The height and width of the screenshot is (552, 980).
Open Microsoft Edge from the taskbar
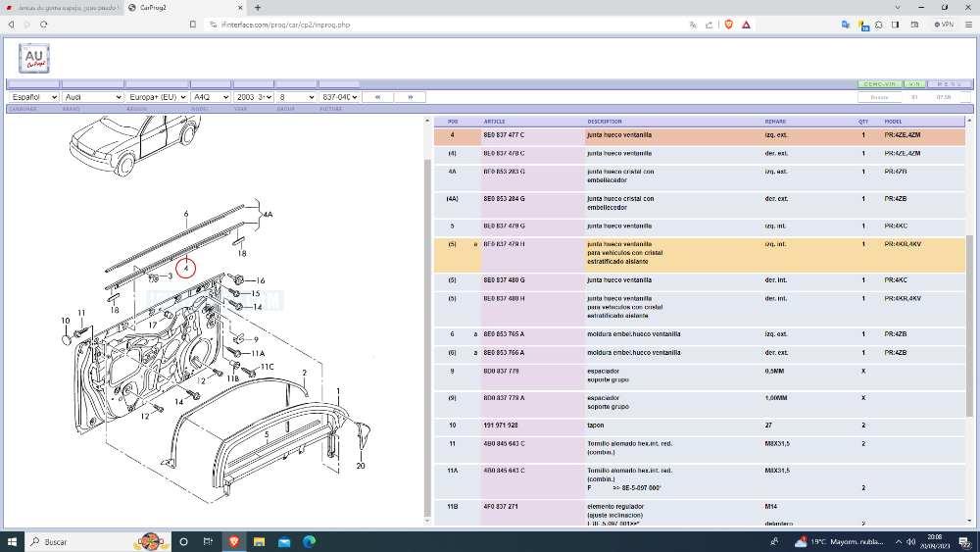(310, 541)
